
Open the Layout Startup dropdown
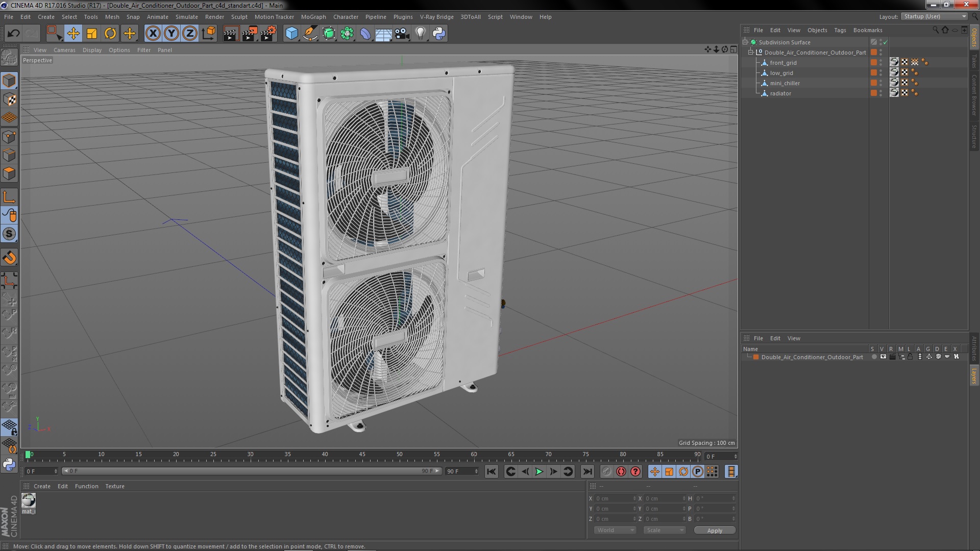click(x=935, y=16)
